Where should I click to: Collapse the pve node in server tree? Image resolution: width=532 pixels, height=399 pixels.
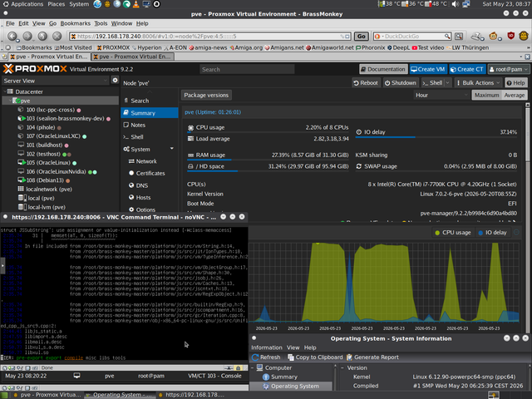(10, 101)
